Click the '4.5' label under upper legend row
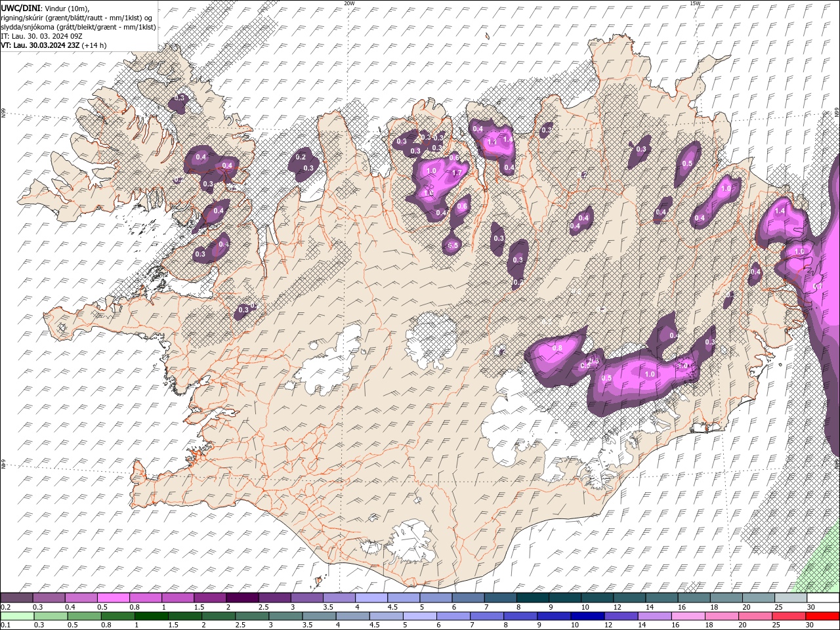This screenshot has width=840, height=630. 392,607
